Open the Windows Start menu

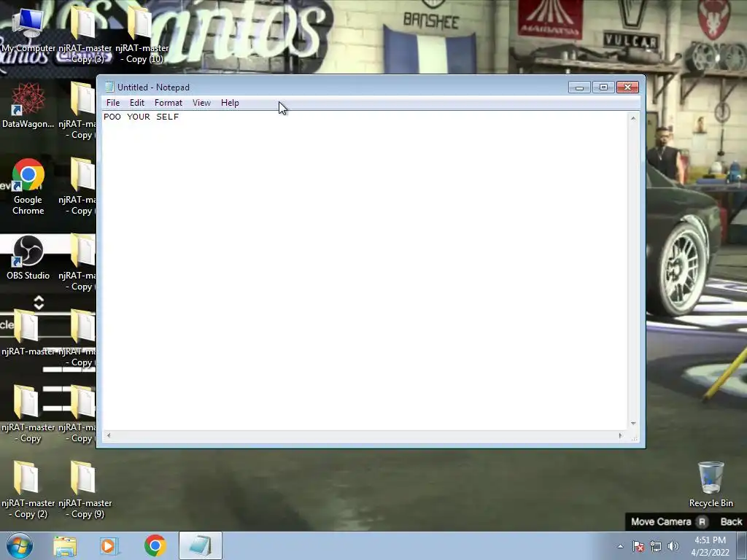pos(20,545)
